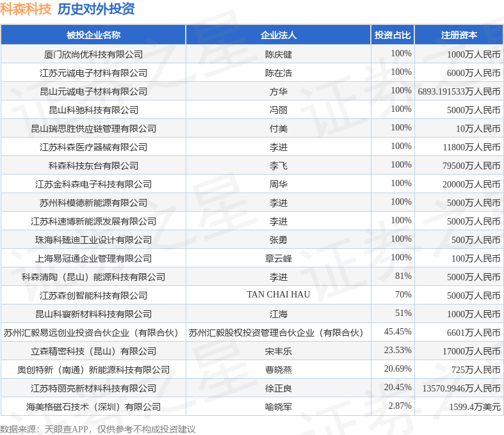This screenshot has height=435, width=504.
Task: Click 江苏科森医疗器械有限公司 name
Action: (x=93, y=147)
